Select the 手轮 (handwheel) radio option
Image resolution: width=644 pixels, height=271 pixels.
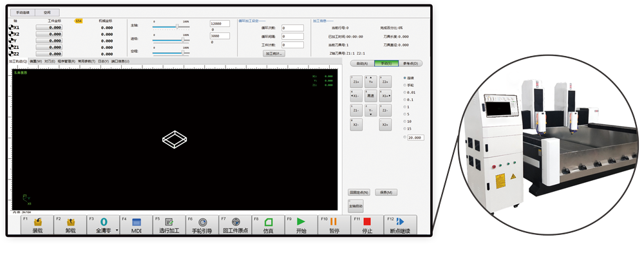405,85
